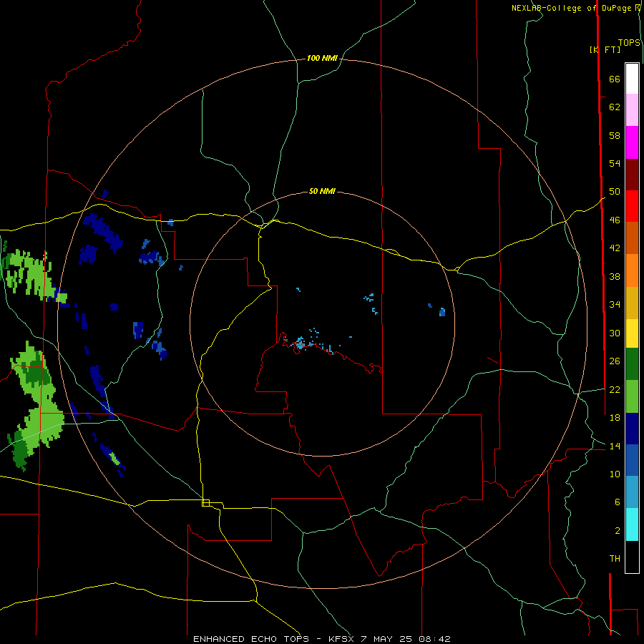This screenshot has height=644, width=644.
Task: Click legend value 10
Action: point(615,474)
